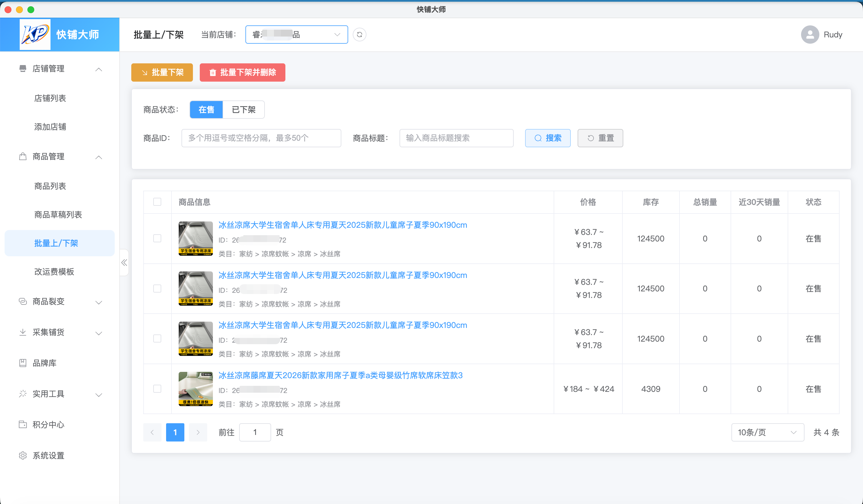
Task: Collapse 商品管理 menu chevron
Action: (99, 157)
